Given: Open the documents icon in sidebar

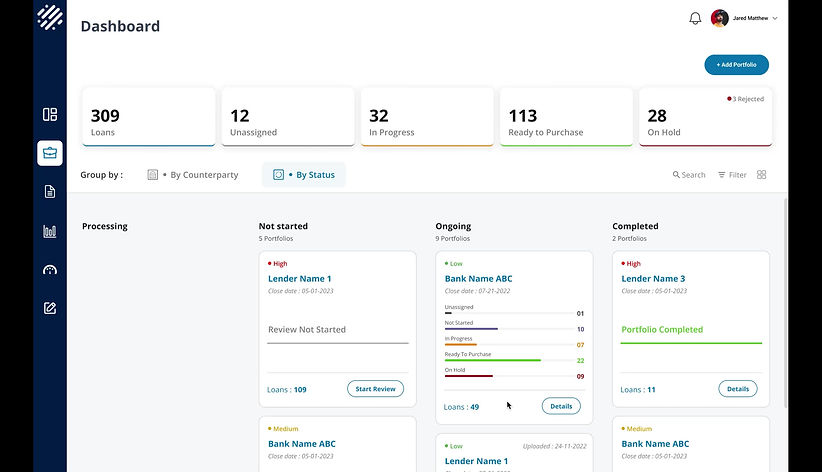Looking at the screenshot, I should (50, 192).
